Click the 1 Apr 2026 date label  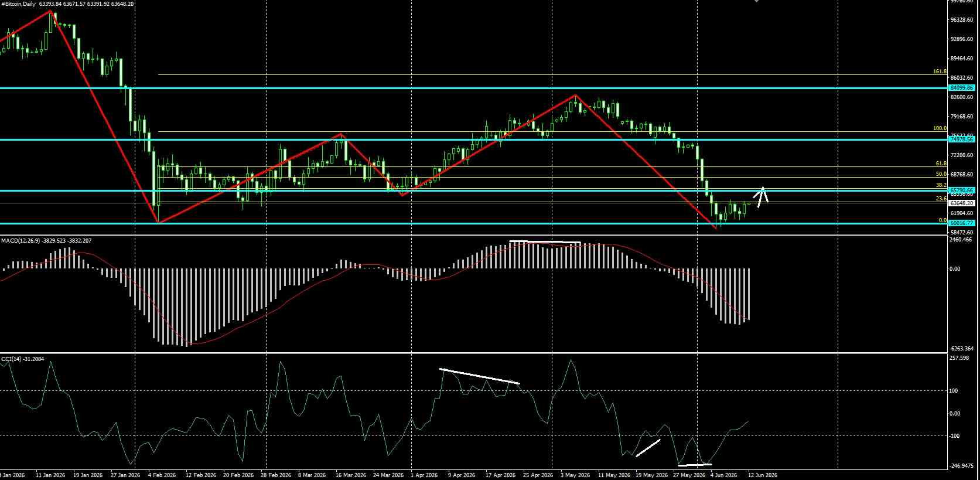point(424,475)
